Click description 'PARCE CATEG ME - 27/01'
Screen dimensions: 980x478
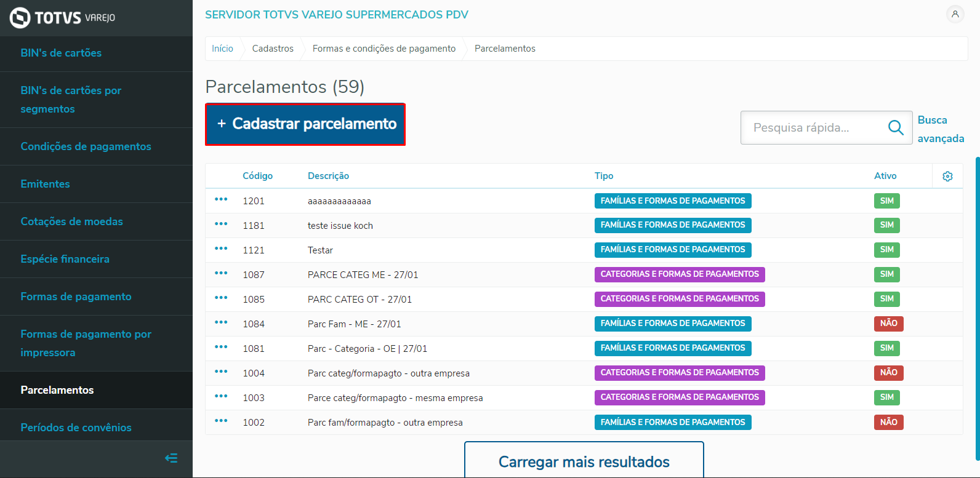click(x=363, y=275)
